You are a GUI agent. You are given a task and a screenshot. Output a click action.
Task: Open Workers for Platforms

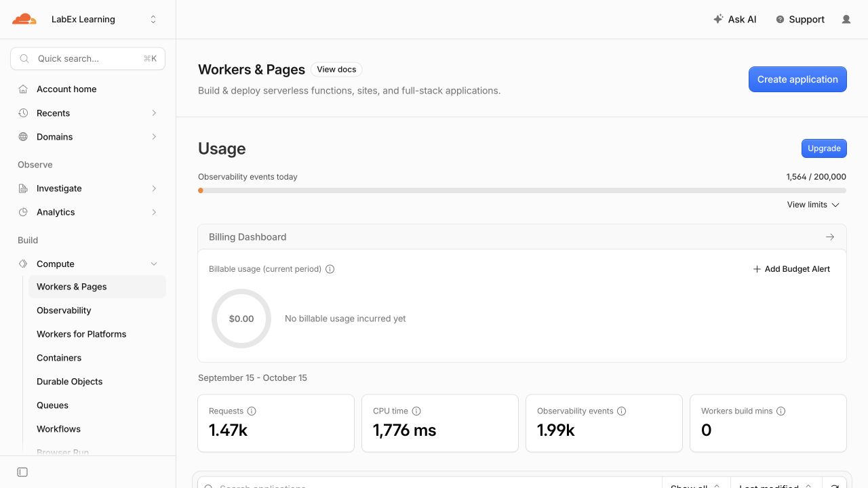click(97, 334)
